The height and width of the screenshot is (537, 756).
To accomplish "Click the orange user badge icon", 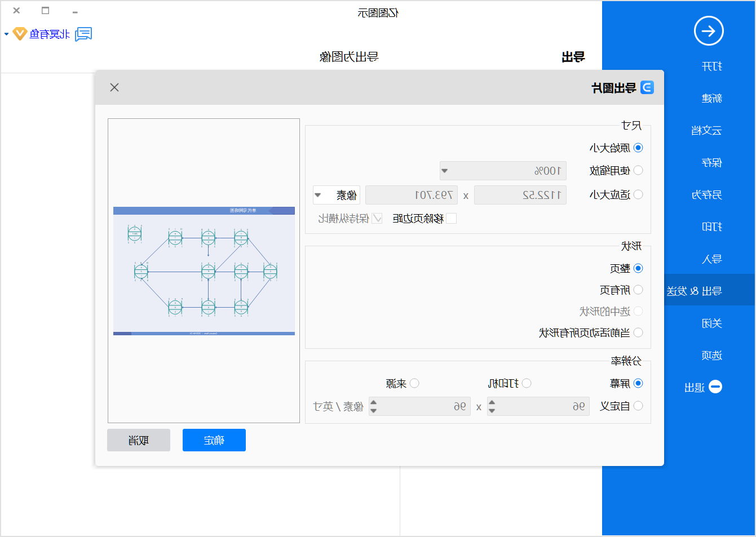I will pos(20,34).
